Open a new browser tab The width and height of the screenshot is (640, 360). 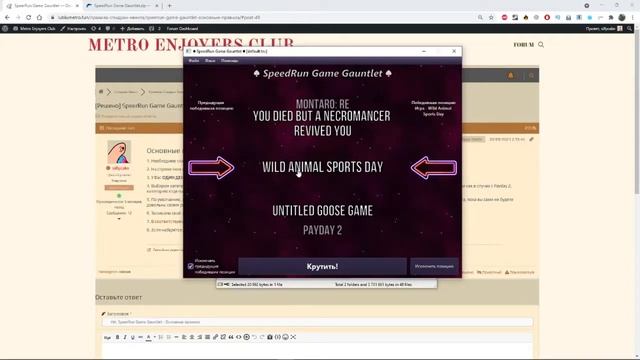169,6
